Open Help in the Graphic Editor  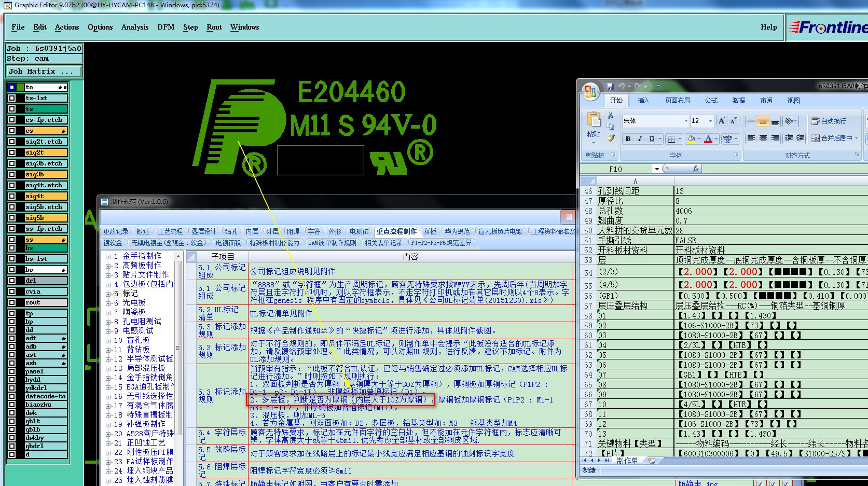click(x=769, y=27)
